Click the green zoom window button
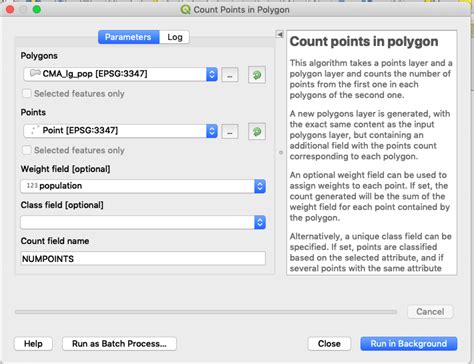The image size is (474, 364). pyautogui.click(x=37, y=9)
